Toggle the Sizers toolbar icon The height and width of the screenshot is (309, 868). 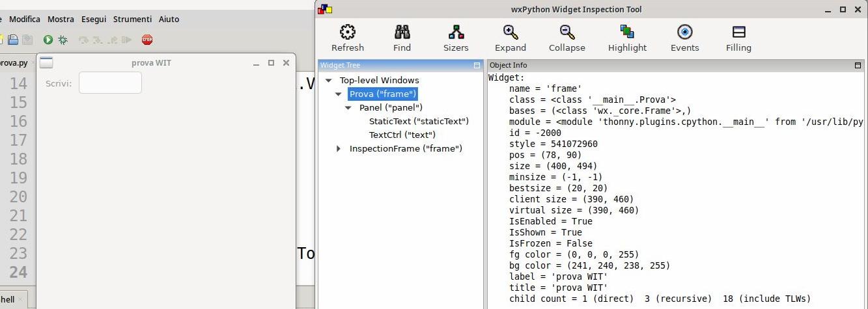click(x=456, y=33)
